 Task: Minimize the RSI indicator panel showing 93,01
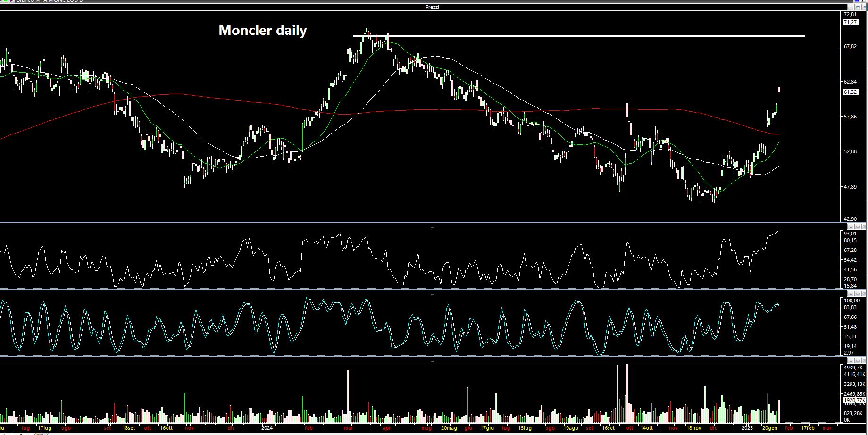(851, 227)
